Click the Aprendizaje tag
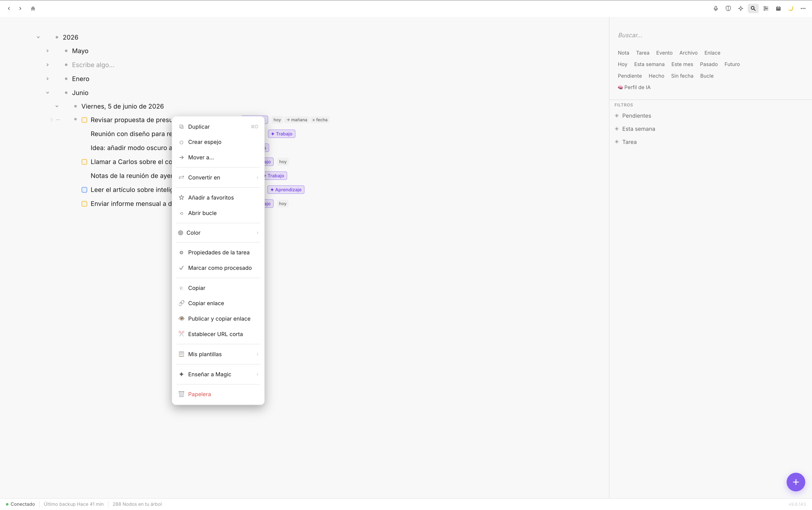The image size is (812, 510). pos(286,190)
